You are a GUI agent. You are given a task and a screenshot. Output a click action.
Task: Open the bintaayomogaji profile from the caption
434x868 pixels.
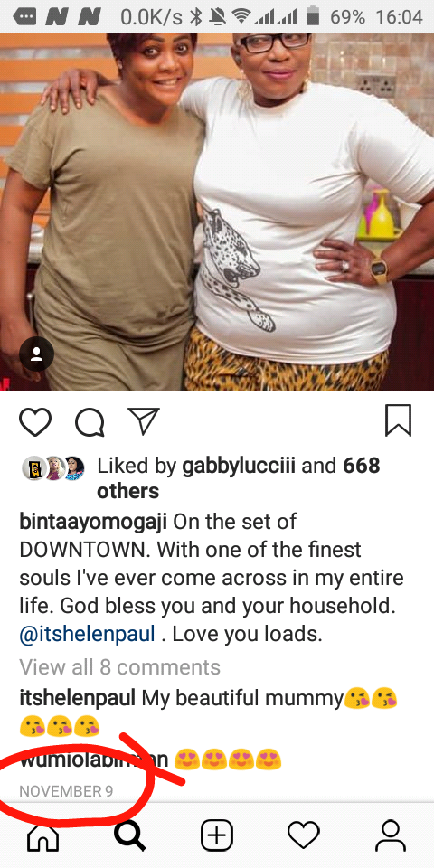[93, 522]
